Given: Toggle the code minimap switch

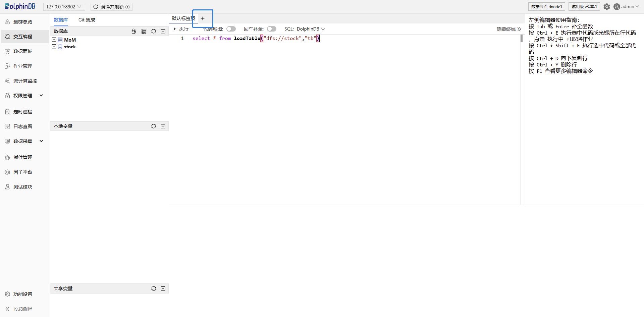Looking at the screenshot, I should pos(231,29).
